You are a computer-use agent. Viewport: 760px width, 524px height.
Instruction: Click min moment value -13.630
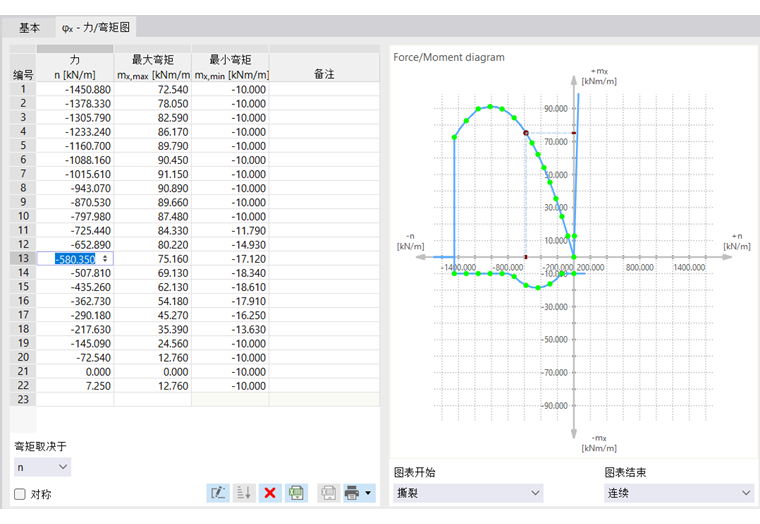230,330
